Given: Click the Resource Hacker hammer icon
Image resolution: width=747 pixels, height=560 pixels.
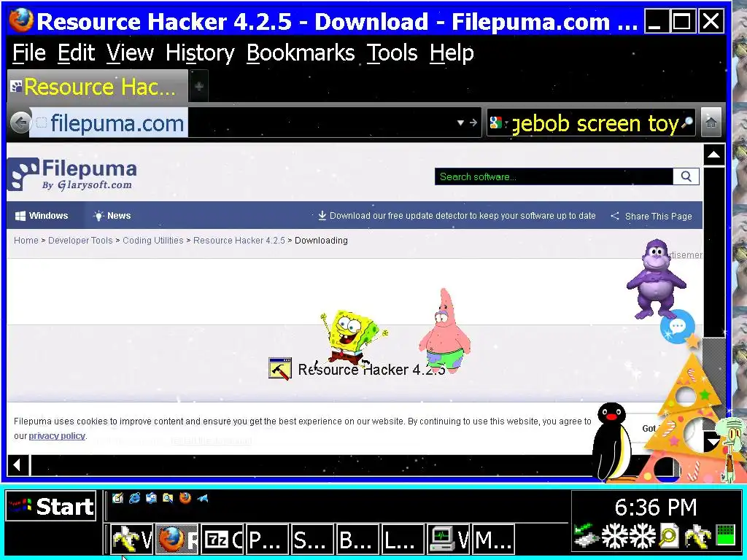Looking at the screenshot, I should coord(280,368).
